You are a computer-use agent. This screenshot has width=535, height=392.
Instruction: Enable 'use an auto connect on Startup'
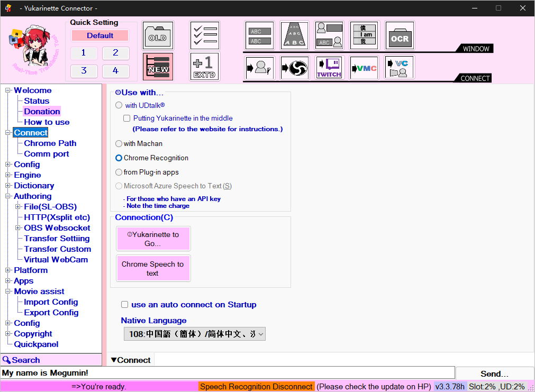click(124, 304)
